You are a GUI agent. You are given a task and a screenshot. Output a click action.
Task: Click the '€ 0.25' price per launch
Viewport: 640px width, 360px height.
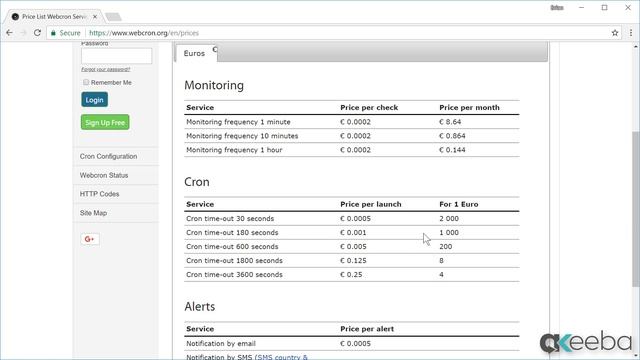click(351, 275)
